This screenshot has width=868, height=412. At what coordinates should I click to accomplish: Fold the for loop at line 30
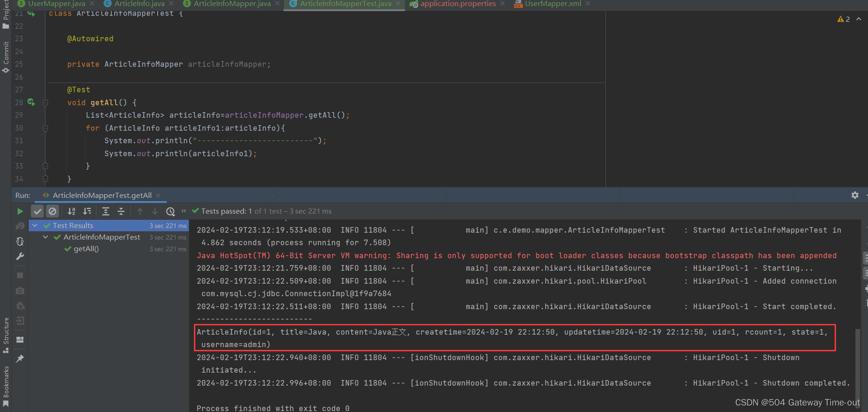pyautogui.click(x=45, y=128)
